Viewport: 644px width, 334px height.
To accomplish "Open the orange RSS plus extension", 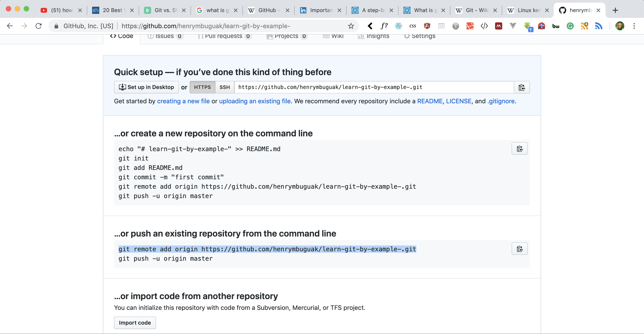I will point(585,26).
